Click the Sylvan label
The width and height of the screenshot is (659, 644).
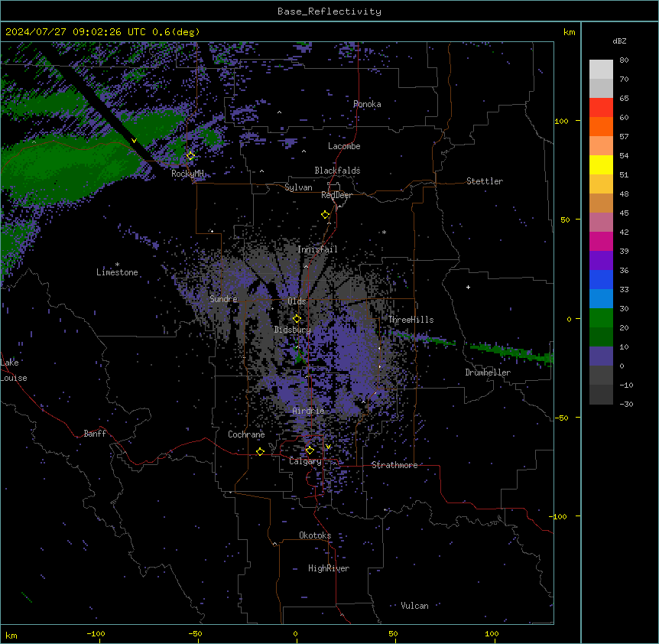point(298,187)
